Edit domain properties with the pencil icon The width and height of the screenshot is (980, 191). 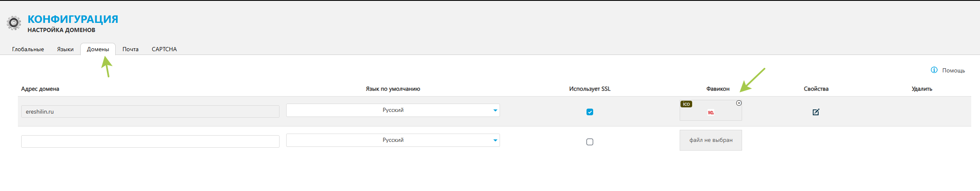click(x=816, y=112)
